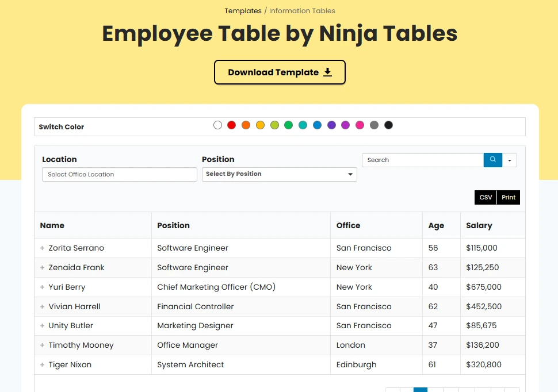Select the green color swatch
Viewport: 558px width, 392px height.
point(289,125)
